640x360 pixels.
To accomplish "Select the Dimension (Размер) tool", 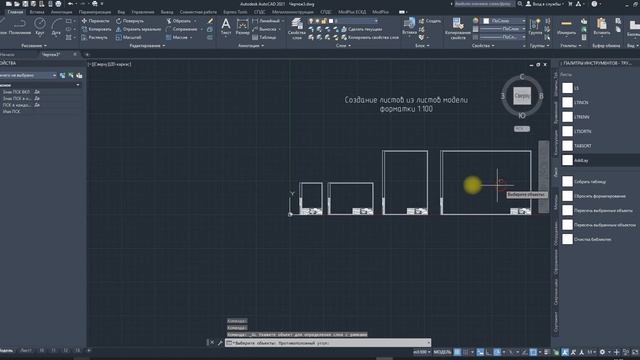I will click(242, 27).
